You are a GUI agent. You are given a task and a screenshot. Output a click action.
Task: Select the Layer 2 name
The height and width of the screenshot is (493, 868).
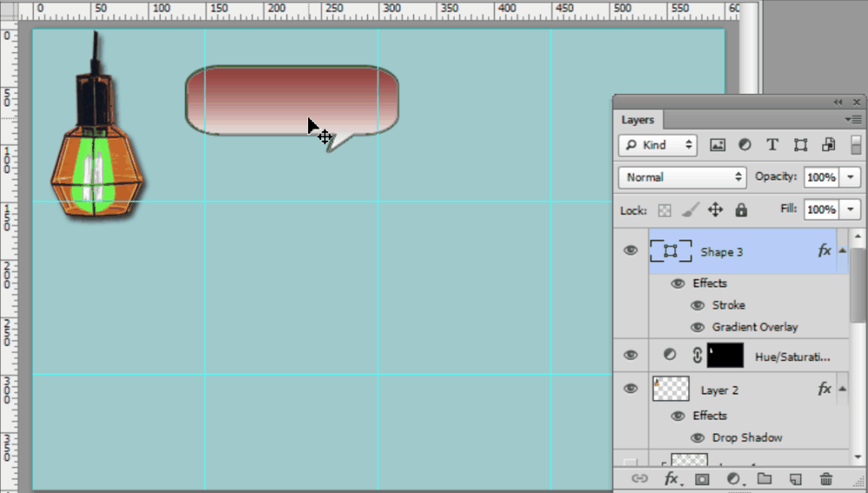click(x=720, y=391)
